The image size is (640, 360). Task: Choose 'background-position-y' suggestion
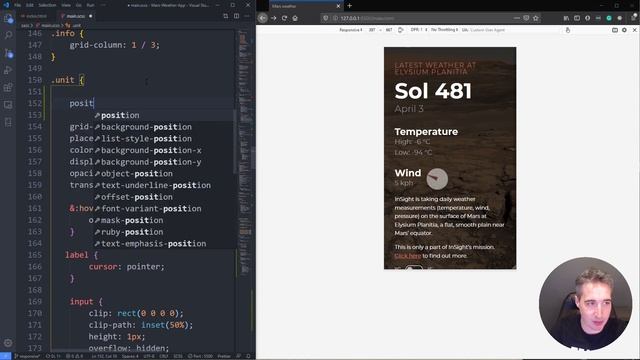click(164, 162)
